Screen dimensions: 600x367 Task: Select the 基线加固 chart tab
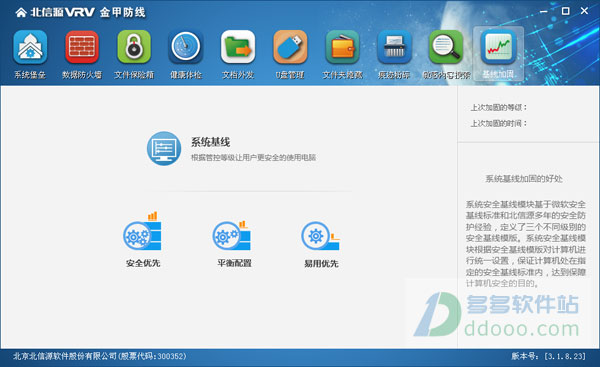(x=498, y=54)
